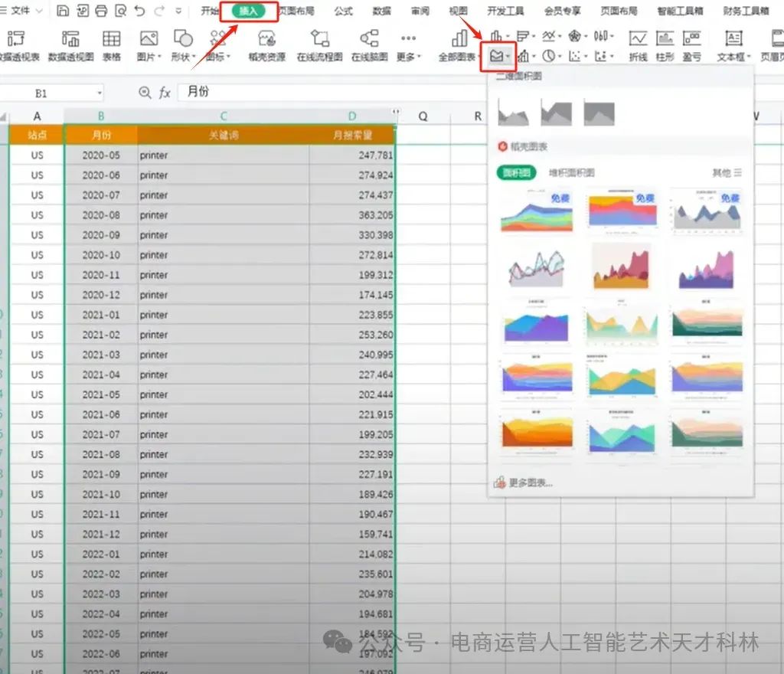Switch to the 数据 ribbon tab
This screenshot has width=784, height=674.
[381, 10]
